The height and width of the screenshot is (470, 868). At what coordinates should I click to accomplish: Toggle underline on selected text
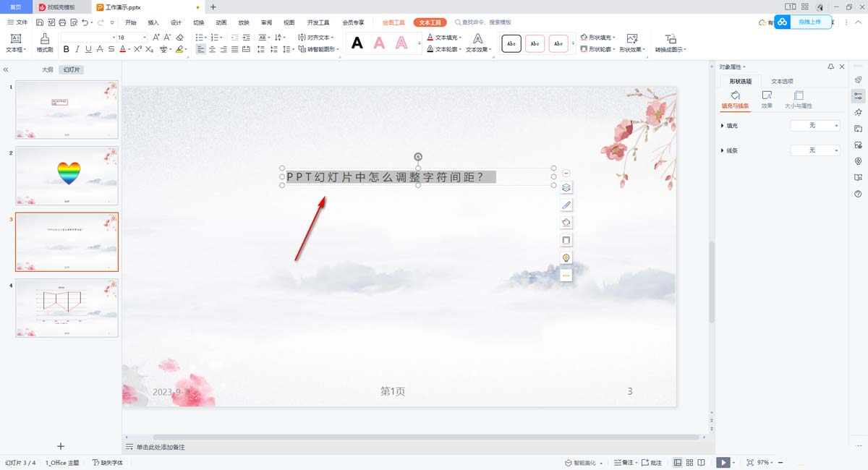(x=88, y=50)
